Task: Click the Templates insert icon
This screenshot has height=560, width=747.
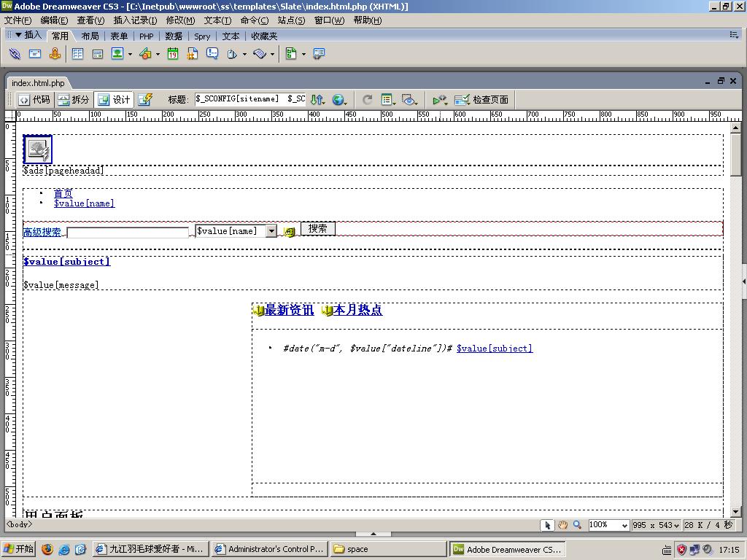Action: 291,54
